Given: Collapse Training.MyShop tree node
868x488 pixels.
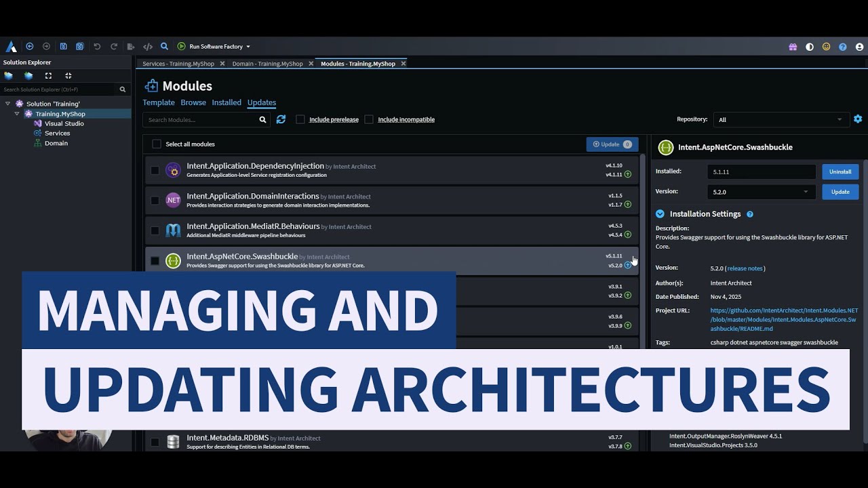Looking at the screenshot, I should point(17,114).
